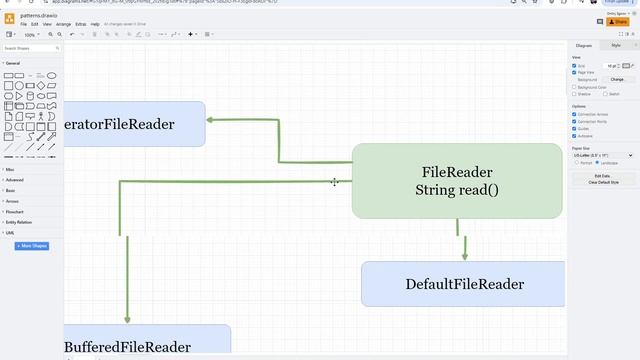Screen dimensions: 640x360
Task: Zoom out with the magnifier toolbar icon
Action: pyautogui.click(x=60, y=35)
